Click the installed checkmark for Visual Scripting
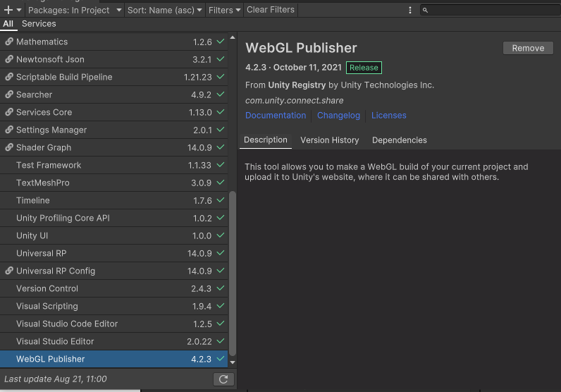The height and width of the screenshot is (392, 561). click(x=221, y=306)
